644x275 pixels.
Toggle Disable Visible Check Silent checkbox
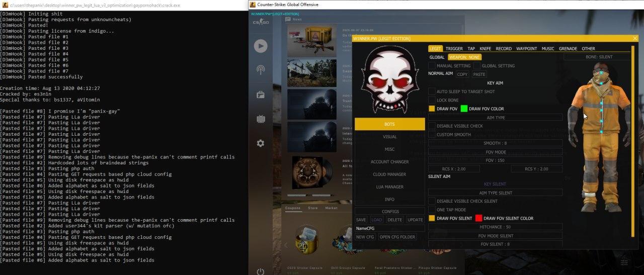pyautogui.click(x=432, y=201)
